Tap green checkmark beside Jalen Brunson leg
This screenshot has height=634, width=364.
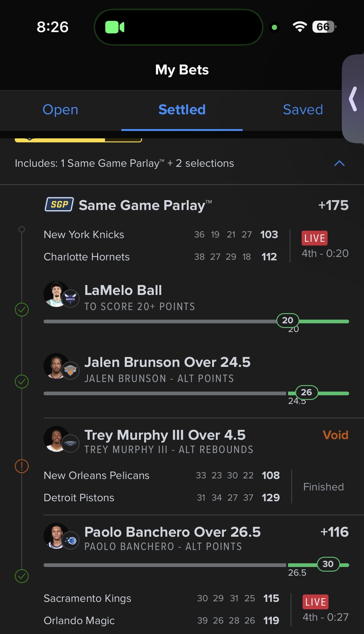22,381
